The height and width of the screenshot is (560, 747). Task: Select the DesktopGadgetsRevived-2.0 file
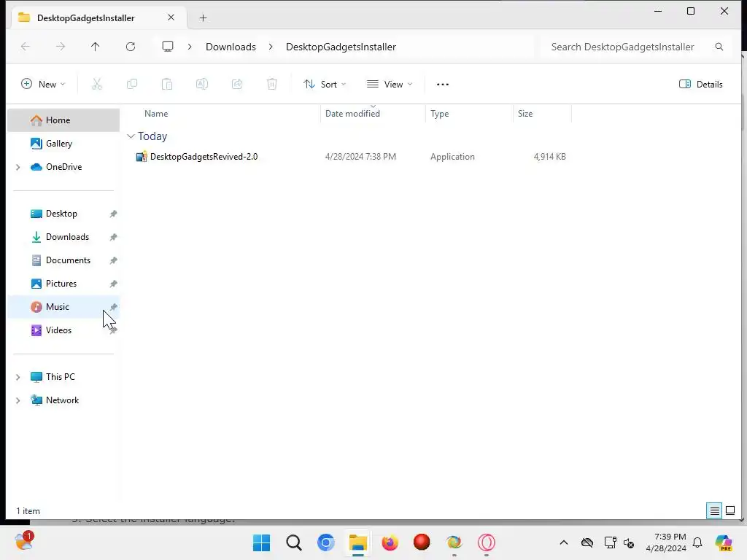click(196, 157)
